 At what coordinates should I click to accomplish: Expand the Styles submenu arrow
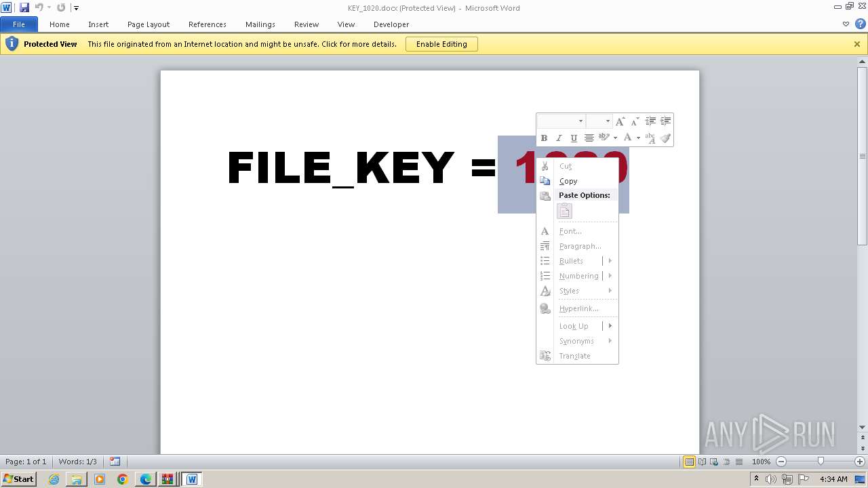(610, 291)
